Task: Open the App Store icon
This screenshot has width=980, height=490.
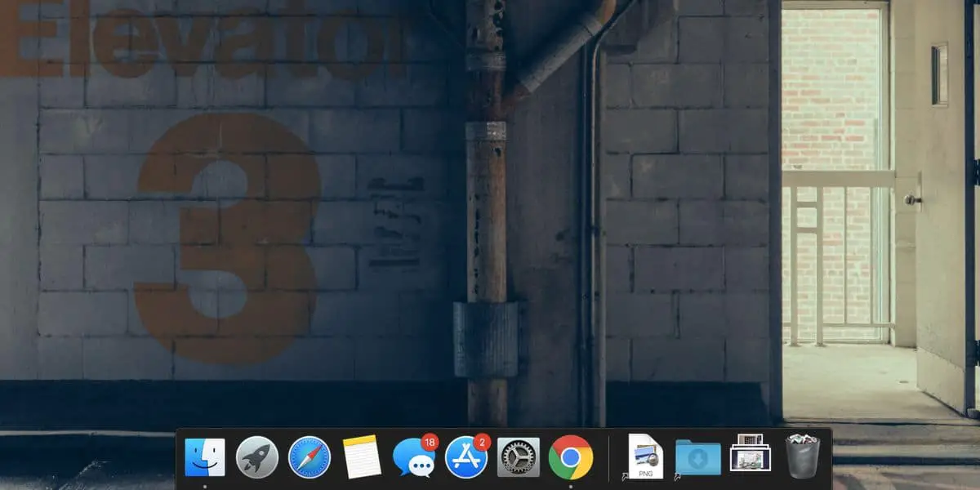Action: tap(465, 458)
